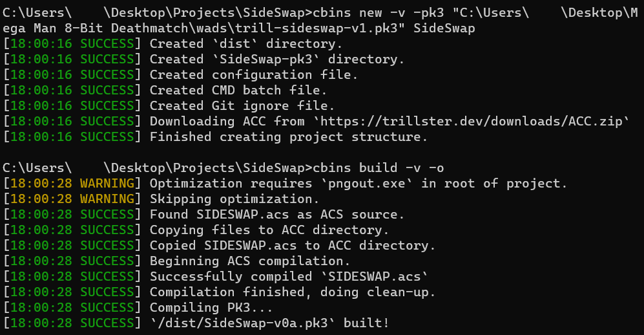The image size is (644, 335).
Task: Select the 'Created configuration file.' message
Action: pyautogui.click(x=254, y=75)
